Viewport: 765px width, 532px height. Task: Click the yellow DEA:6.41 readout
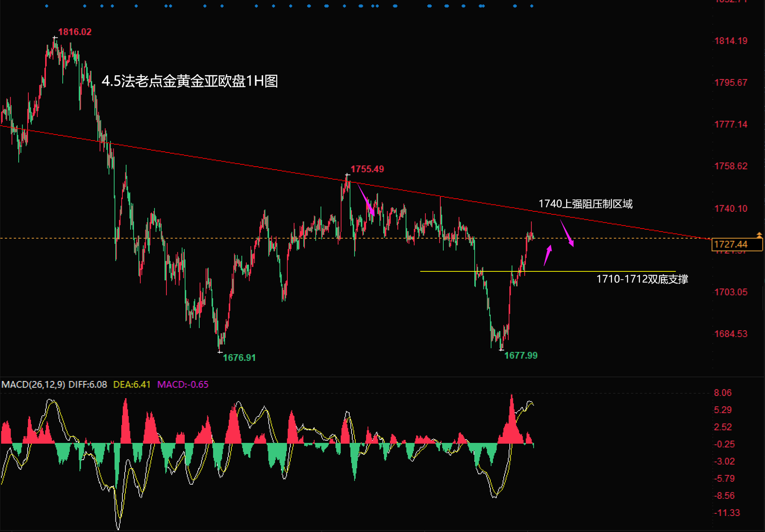coord(132,384)
